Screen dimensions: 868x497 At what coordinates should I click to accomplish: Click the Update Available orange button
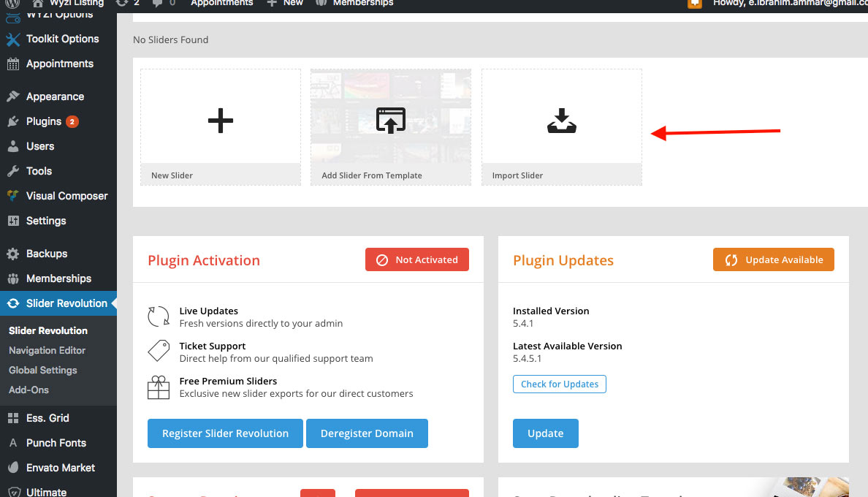(773, 259)
